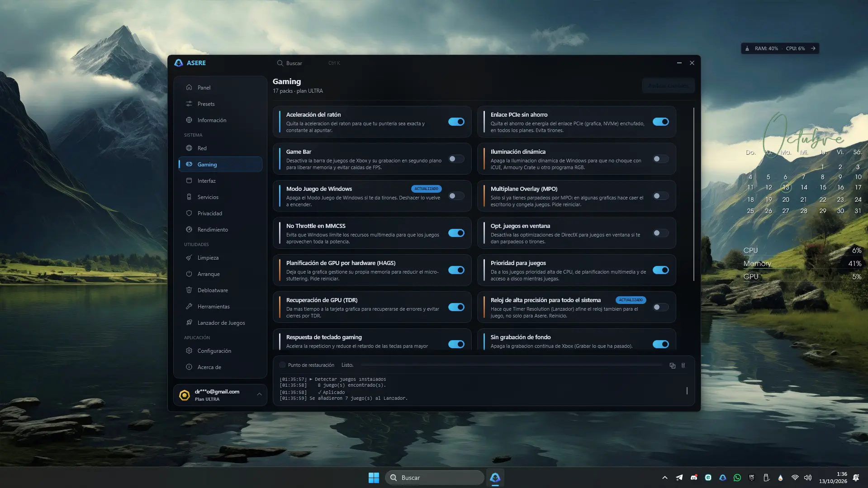This screenshot has width=868, height=488.
Task: Check the Punto de restauración checkbox
Action: [283, 365]
